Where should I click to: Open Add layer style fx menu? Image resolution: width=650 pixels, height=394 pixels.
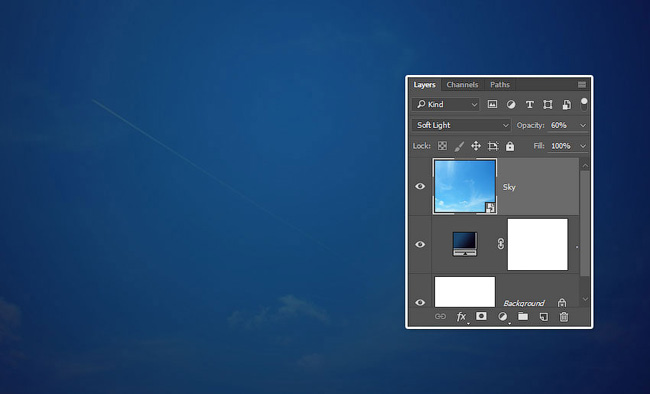(461, 317)
